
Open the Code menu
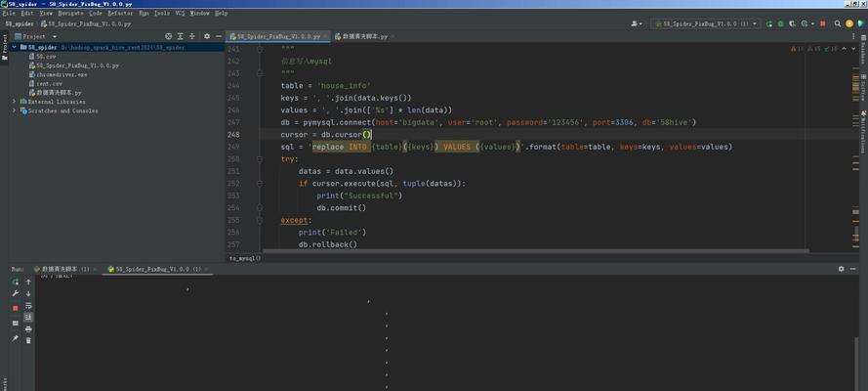click(x=96, y=13)
